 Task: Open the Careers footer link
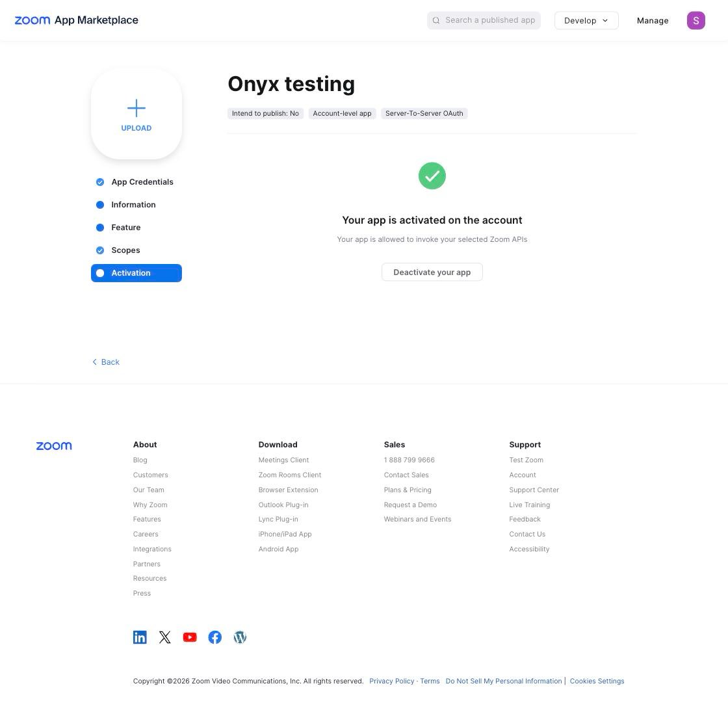click(146, 534)
